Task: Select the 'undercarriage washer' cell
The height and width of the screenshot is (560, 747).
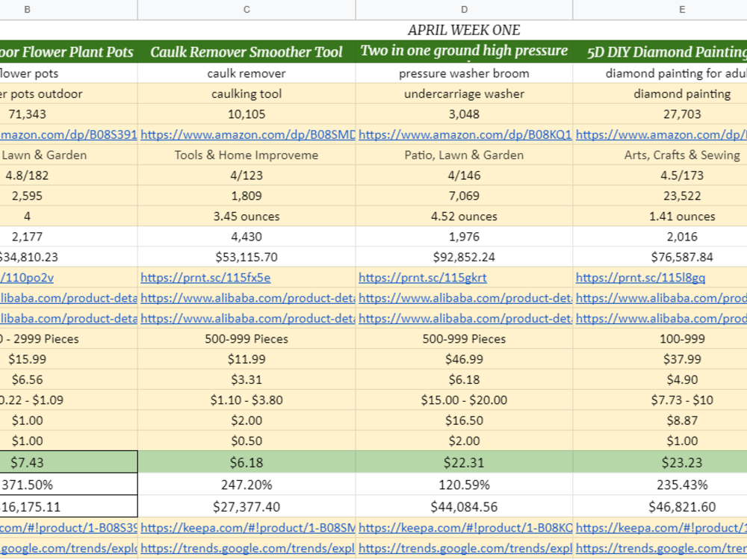Action: click(x=464, y=94)
